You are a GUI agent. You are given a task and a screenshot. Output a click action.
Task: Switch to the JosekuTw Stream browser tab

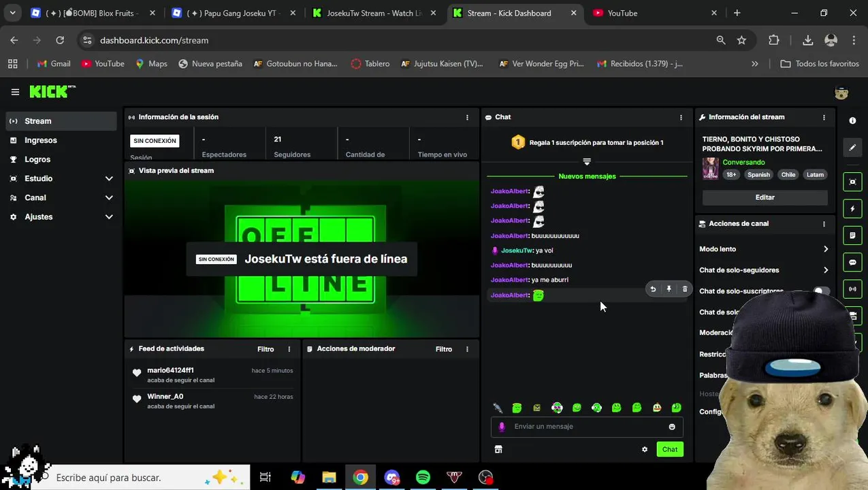click(373, 13)
